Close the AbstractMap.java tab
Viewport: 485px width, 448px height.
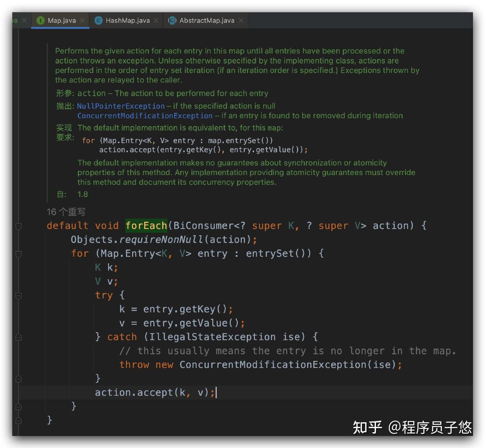[x=241, y=20]
